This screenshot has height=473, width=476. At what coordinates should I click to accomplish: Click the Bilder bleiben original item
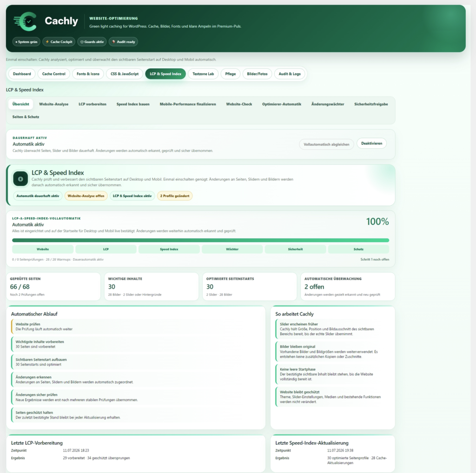pyautogui.click(x=333, y=352)
